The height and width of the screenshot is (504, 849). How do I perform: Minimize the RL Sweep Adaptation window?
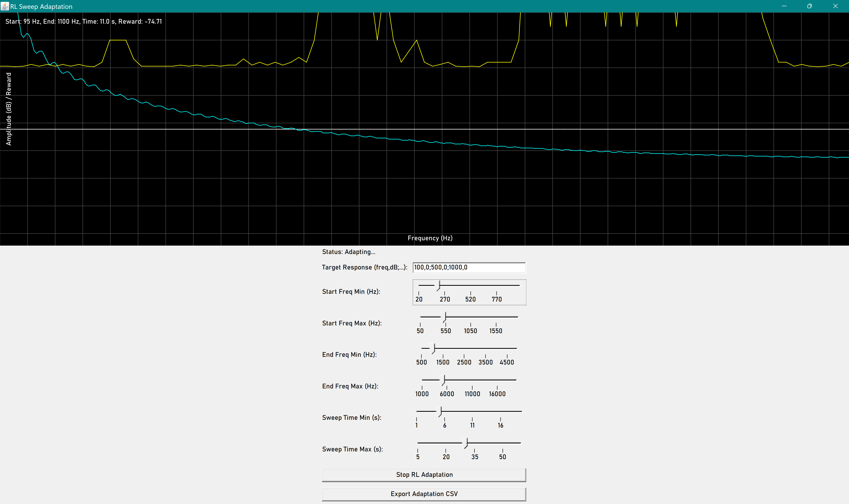784,6
